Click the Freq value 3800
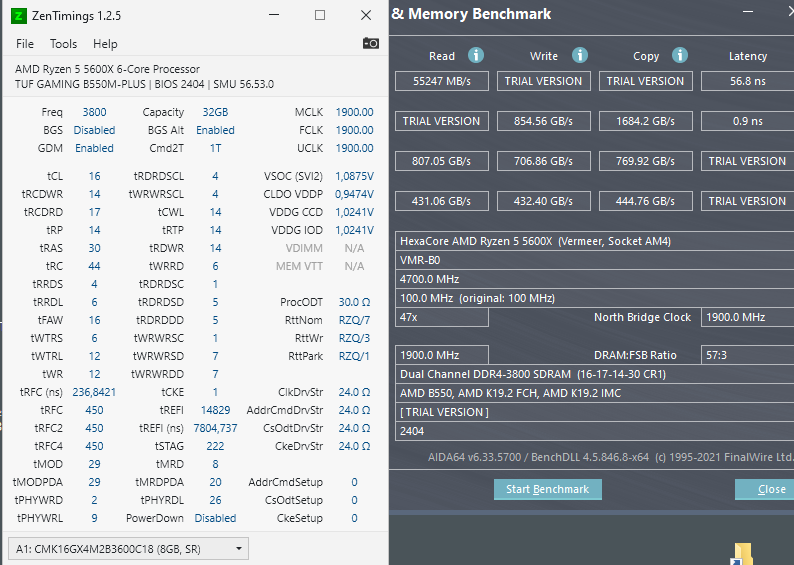Viewport: 794px width, 565px height. pyautogui.click(x=95, y=112)
